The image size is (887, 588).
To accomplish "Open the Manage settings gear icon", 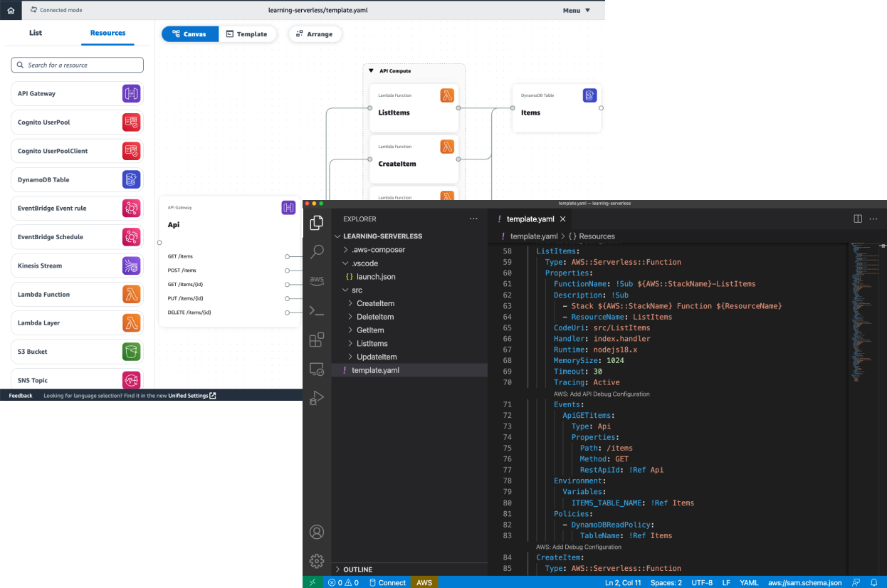I will pos(317,561).
